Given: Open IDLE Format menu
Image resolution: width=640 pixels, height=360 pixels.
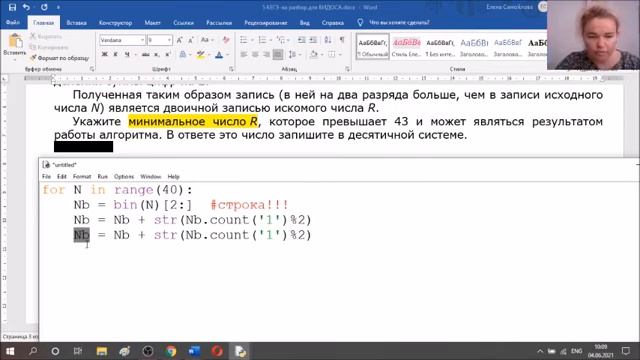Looking at the screenshot, I should click(82, 176).
